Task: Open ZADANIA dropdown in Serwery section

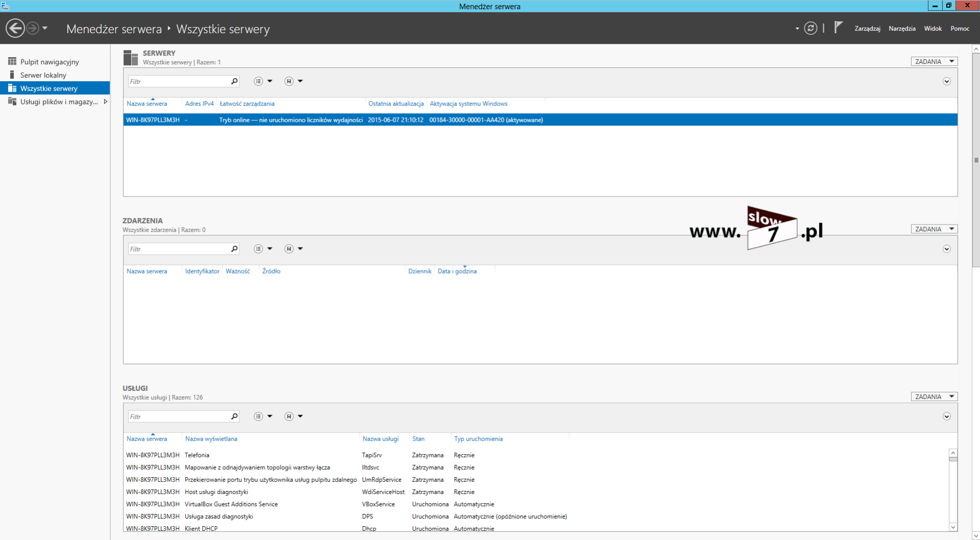Action: pyautogui.click(x=934, y=62)
